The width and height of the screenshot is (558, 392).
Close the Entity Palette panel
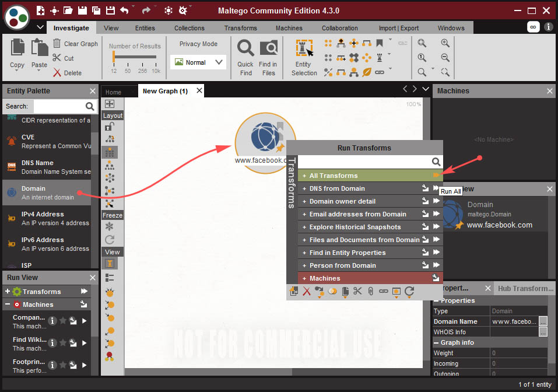tap(93, 91)
